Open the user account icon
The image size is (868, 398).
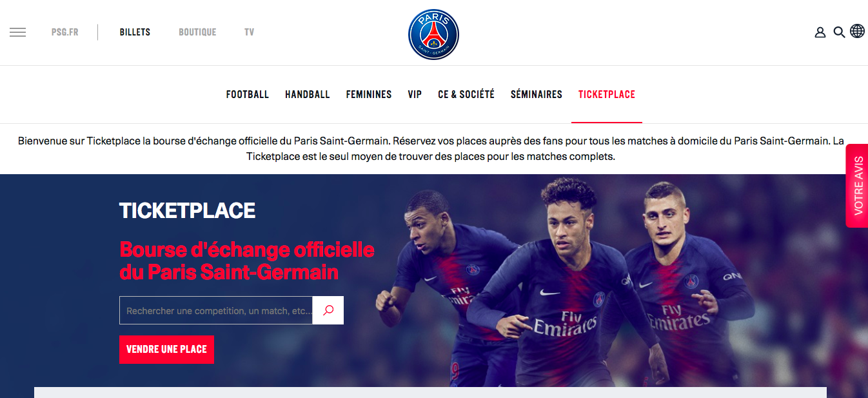(820, 32)
